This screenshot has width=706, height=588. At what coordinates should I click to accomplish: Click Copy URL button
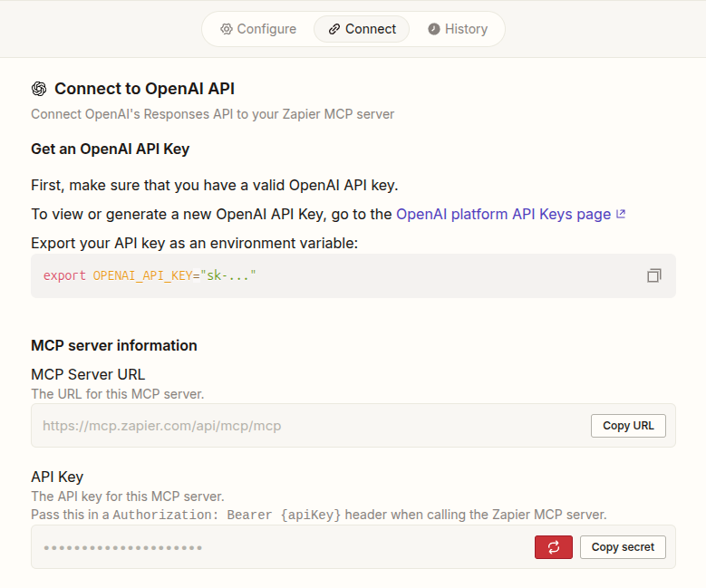(628, 426)
